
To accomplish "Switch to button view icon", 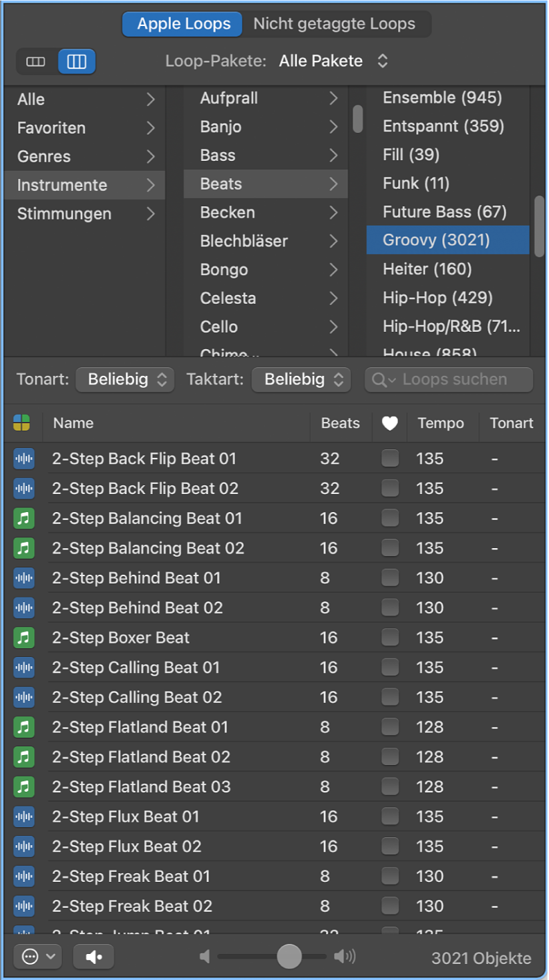I will pyautogui.click(x=36, y=61).
